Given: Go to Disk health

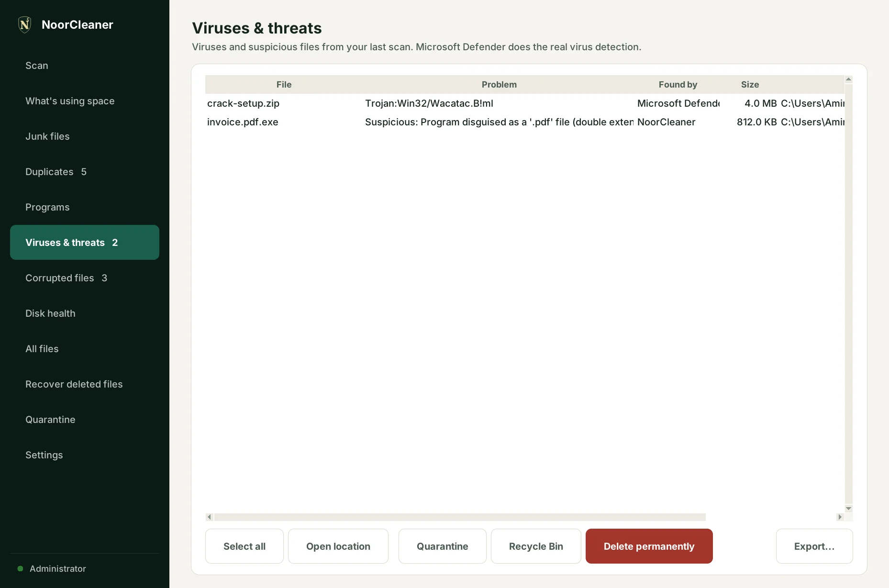Looking at the screenshot, I should point(85,313).
